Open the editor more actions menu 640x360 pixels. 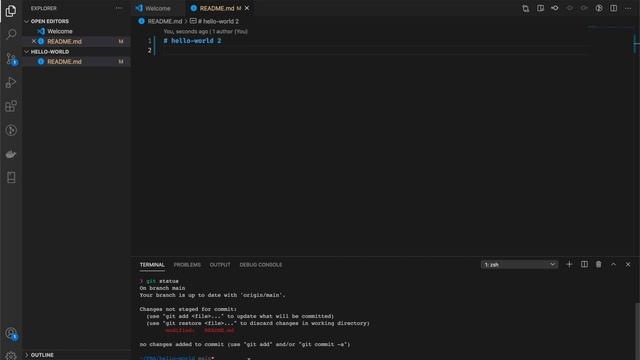click(628, 8)
